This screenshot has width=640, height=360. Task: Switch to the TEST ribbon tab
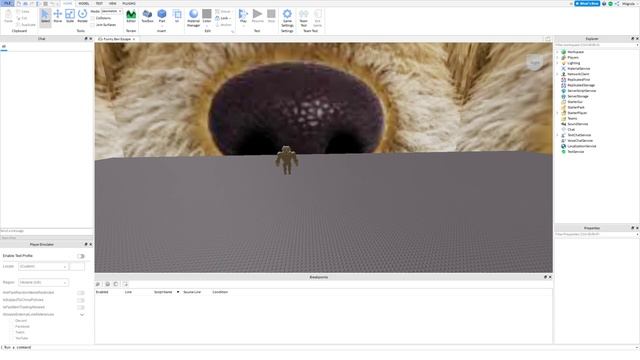pos(99,3)
